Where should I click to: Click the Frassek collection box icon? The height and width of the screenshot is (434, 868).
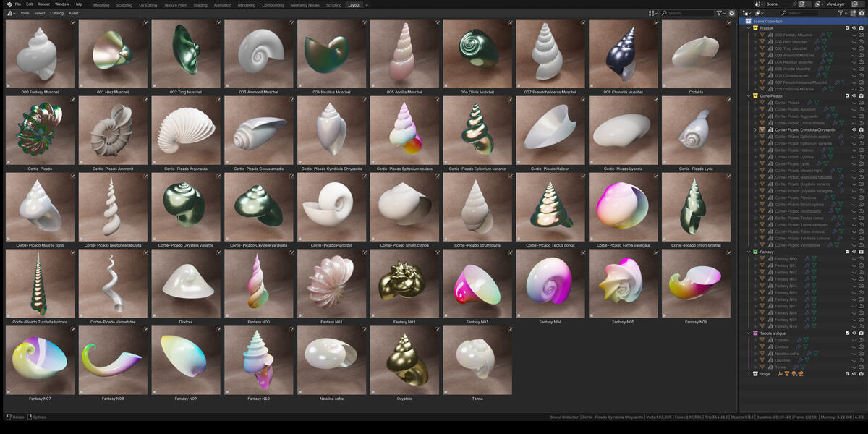(756, 28)
